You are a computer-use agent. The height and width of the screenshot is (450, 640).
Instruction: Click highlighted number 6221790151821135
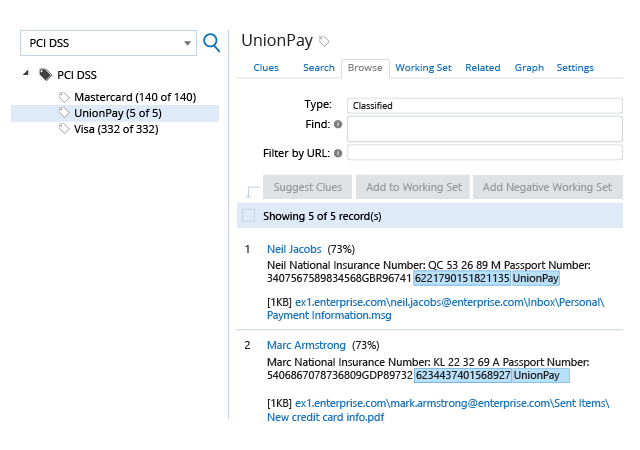(462, 278)
